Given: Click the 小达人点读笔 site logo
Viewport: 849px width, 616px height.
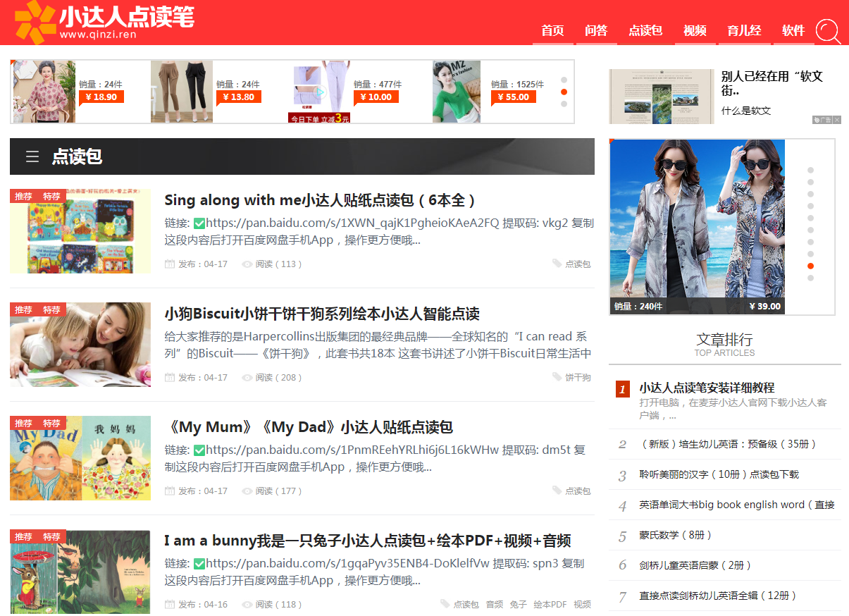Looking at the screenshot, I should 104,21.
